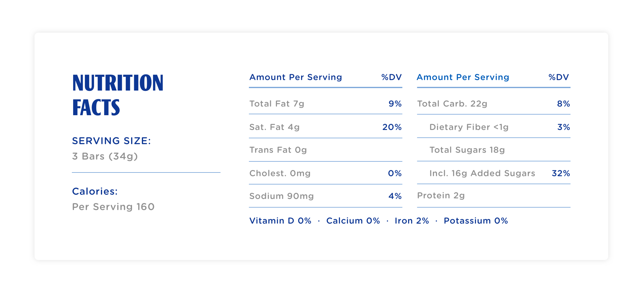This screenshot has height=292, width=644.
Task: Select the Sat. Fat 4g entry
Action: pos(274,127)
